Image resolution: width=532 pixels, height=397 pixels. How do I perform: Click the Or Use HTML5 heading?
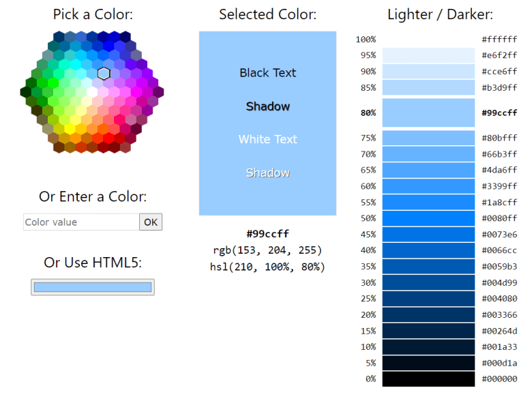(93, 263)
